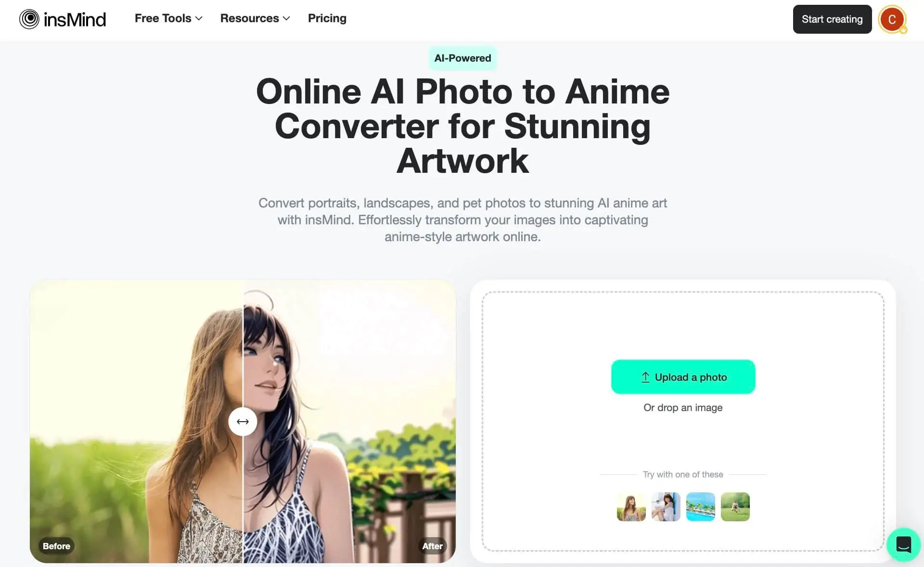Screen dimensions: 924x567
Task: Click the Pricing menu item
Action: (327, 17)
